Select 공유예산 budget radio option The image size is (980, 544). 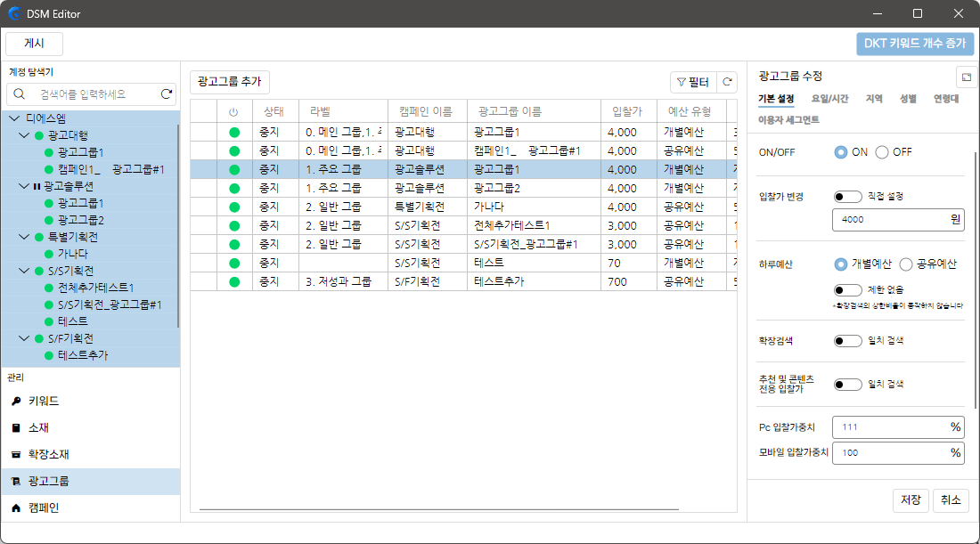(x=906, y=264)
